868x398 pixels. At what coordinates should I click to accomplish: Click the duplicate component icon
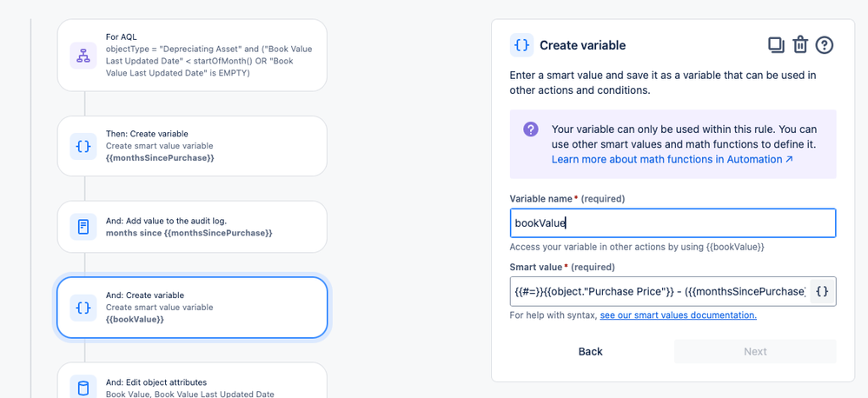click(776, 45)
